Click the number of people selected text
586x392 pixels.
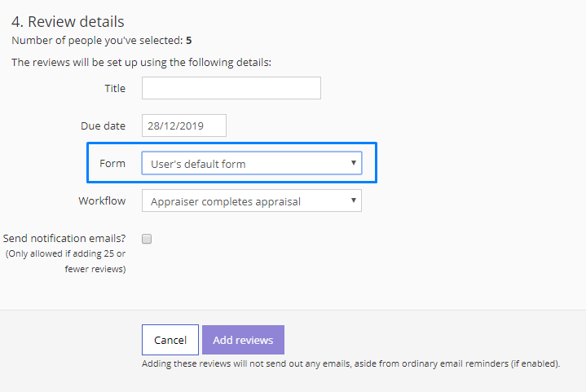click(101, 41)
